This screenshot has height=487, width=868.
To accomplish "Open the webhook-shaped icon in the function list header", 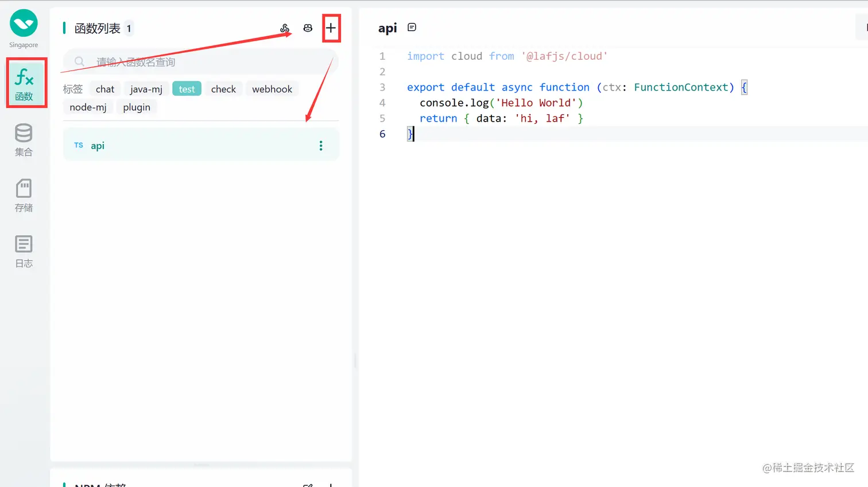I will coord(285,28).
